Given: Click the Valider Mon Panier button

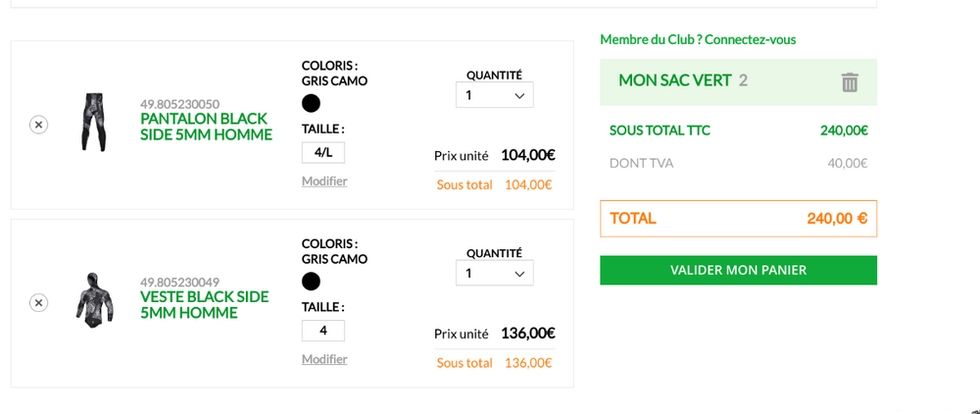Looking at the screenshot, I should point(738,270).
